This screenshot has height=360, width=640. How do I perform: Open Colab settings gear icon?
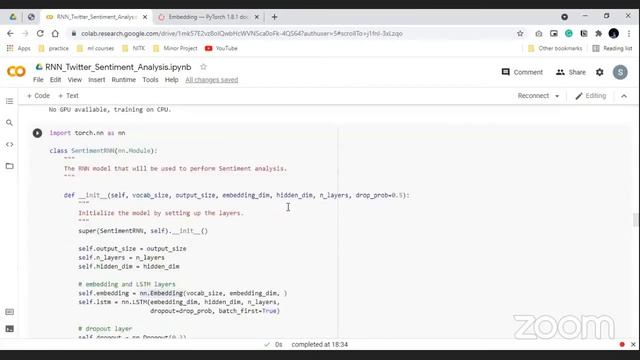pyautogui.click(x=599, y=72)
